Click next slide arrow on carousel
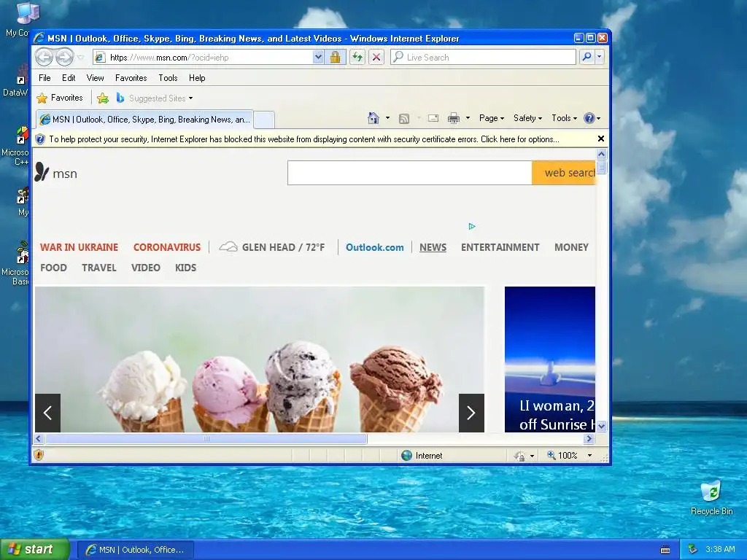This screenshot has width=747, height=560. [471, 413]
